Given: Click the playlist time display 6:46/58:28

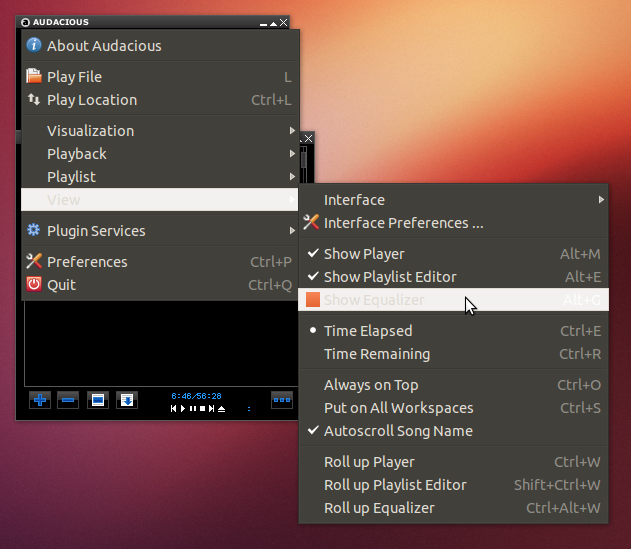Looking at the screenshot, I should (x=196, y=396).
